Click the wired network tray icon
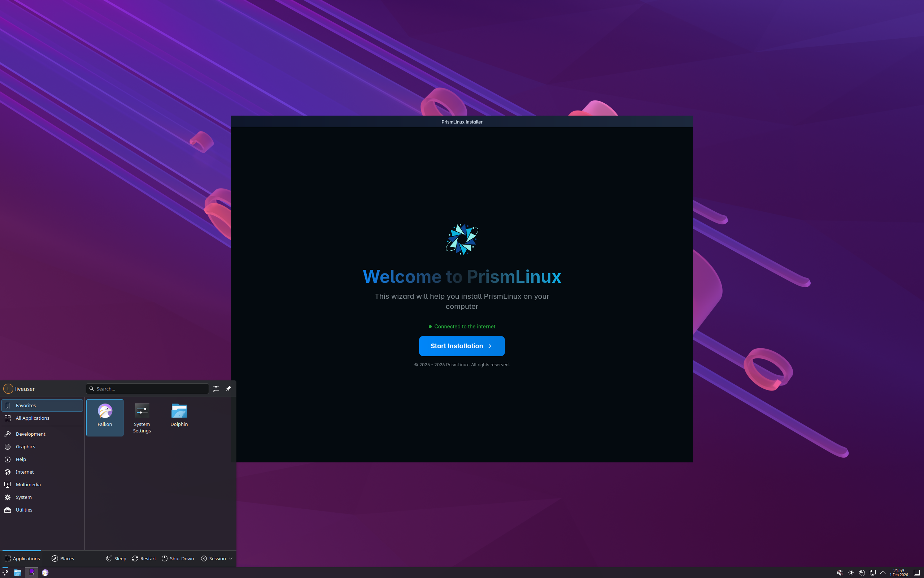 click(872, 573)
